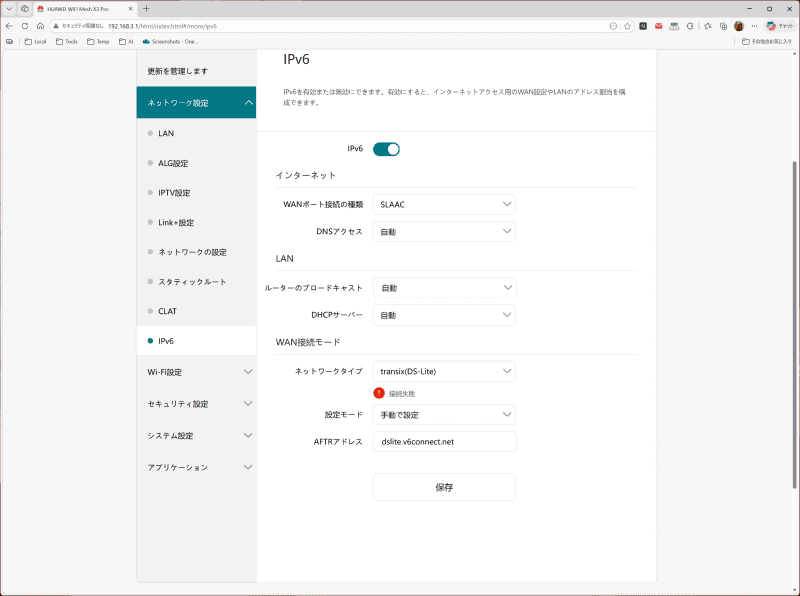This screenshot has width=800, height=596.
Task: Select CLAT in the sidebar
Action: 196,311
